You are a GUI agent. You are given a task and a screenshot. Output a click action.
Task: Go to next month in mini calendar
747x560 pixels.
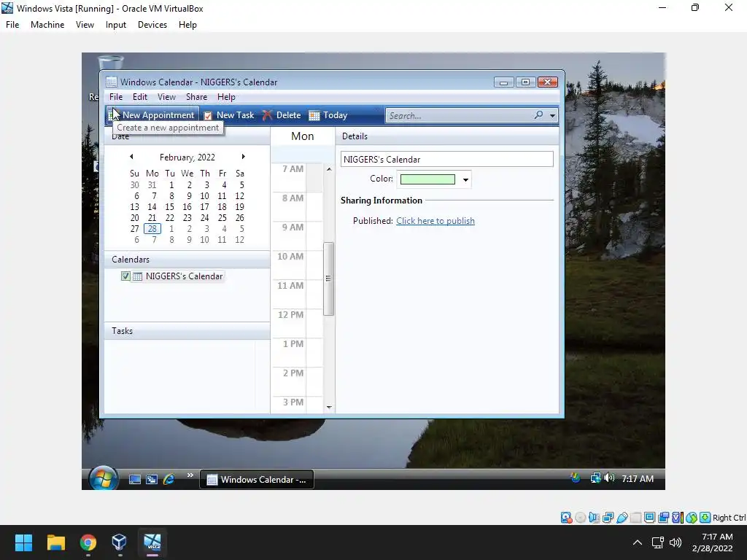pyautogui.click(x=244, y=157)
